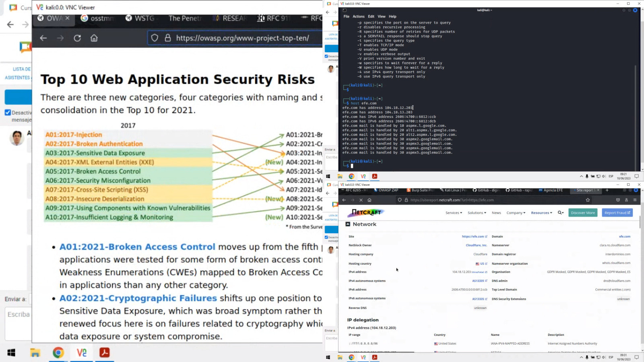Close the OWASP browser tab
This screenshot has height=362, width=644.
[x=67, y=18]
